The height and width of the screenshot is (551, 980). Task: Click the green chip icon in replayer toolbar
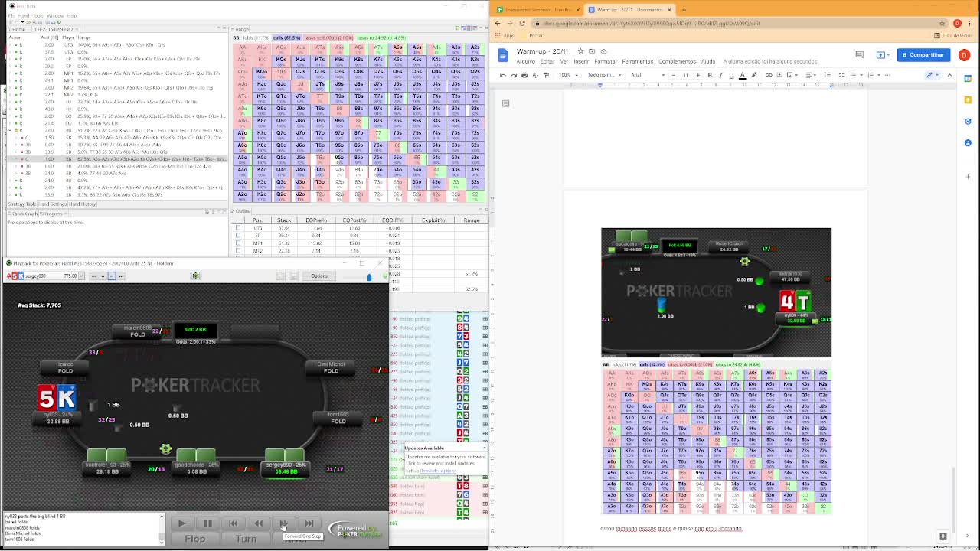[196, 275]
